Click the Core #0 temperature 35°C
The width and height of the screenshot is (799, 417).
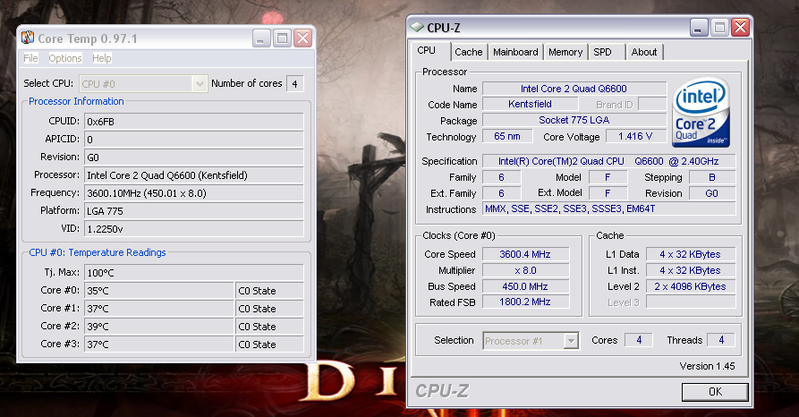[x=159, y=291]
